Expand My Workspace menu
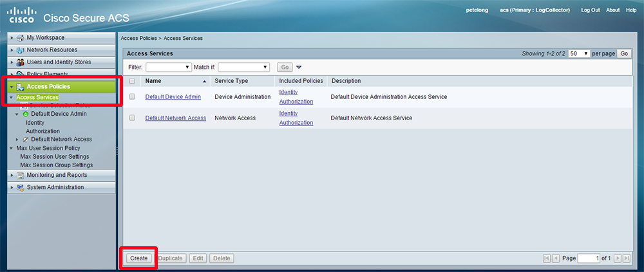644x272 pixels. pos(12,38)
